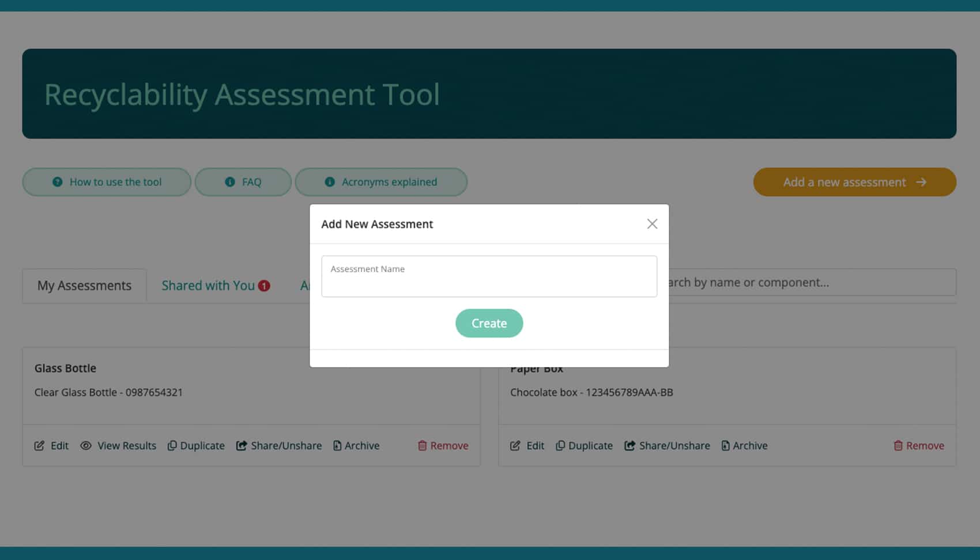Click Edit pencil icon for Glass Bottle
Image resolution: width=980 pixels, height=560 pixels.
[39, 445]
